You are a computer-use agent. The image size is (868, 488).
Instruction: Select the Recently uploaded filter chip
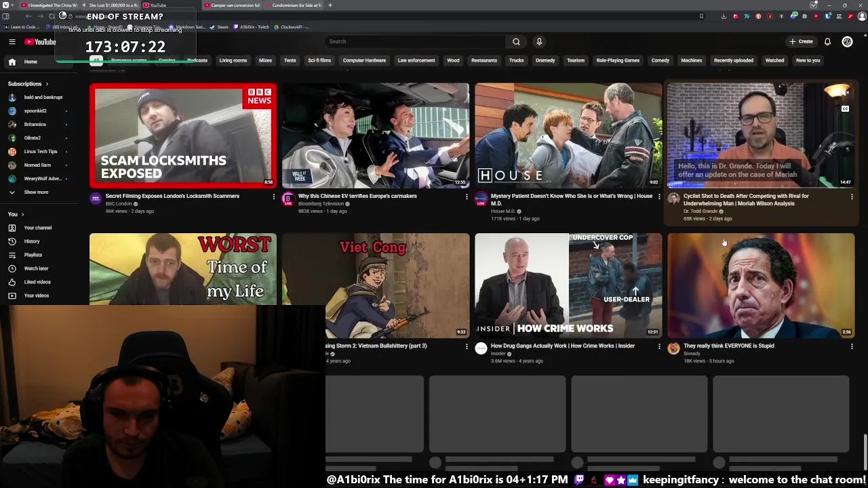point(734,60)
